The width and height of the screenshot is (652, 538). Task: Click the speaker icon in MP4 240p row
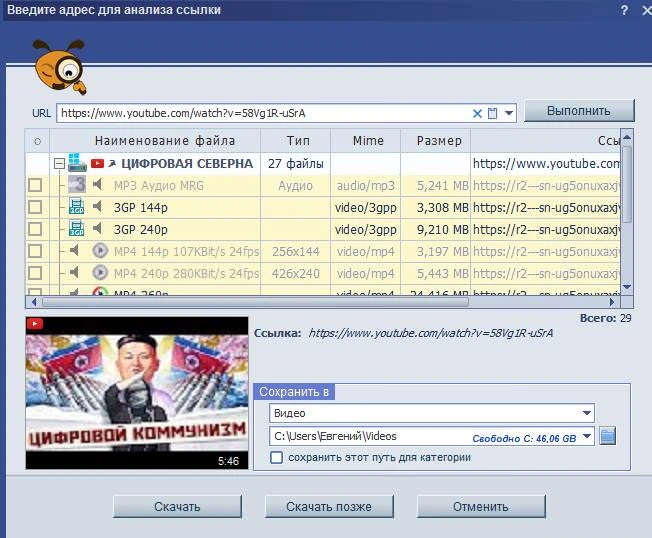74,272
